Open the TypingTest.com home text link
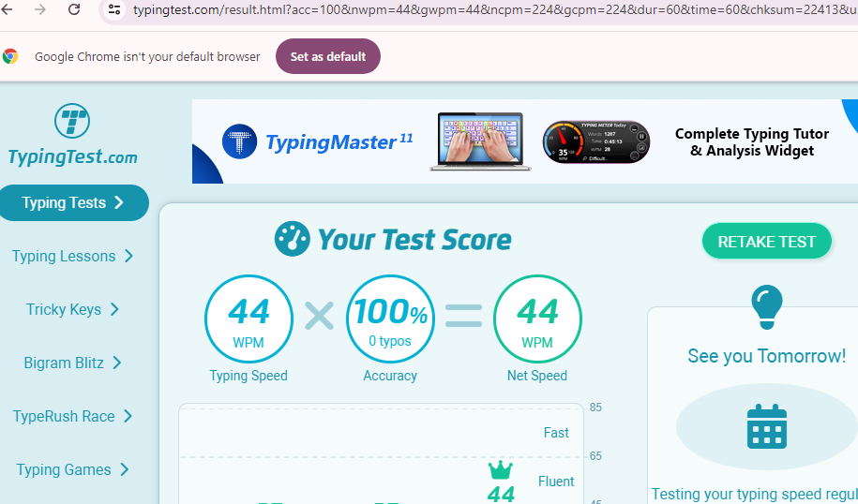 click(x=73, y=156)
